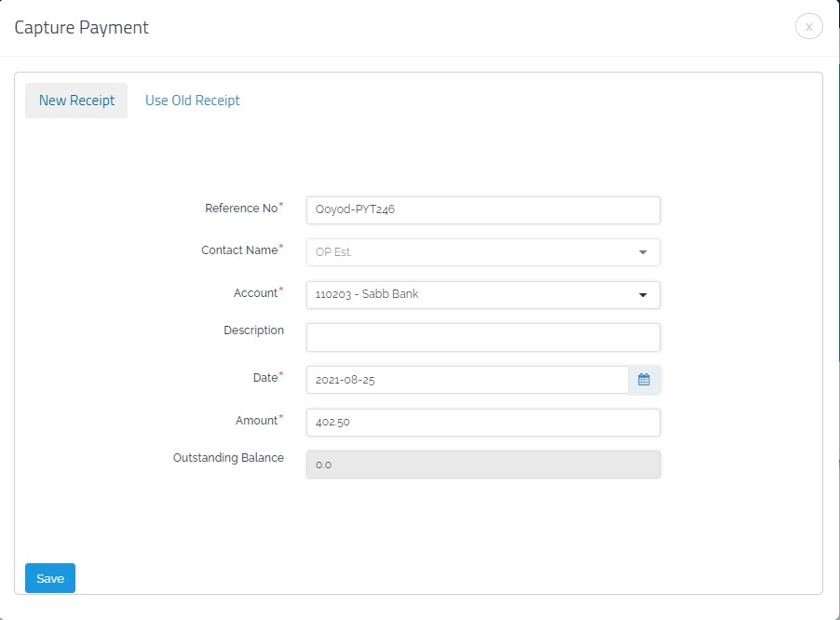Expand the Contact Name dropdown

click(x=482, y=252)
